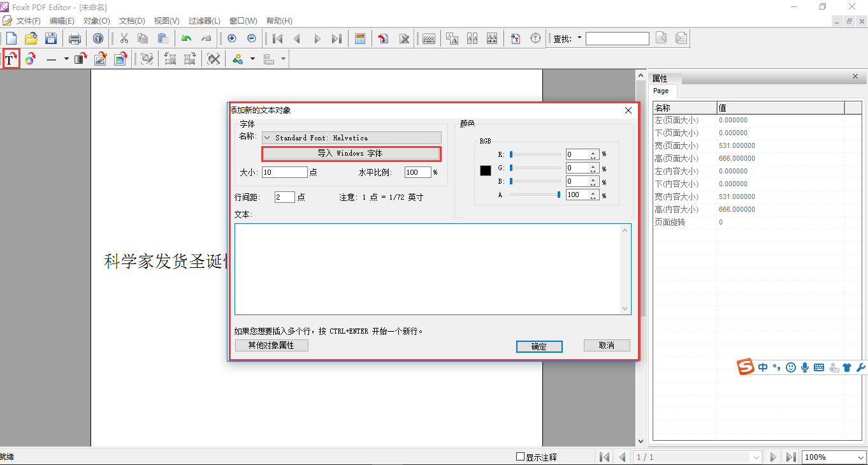The image size is (868, 465).
Task: Open the 视图(V) menu
Action: (x=166, y=21)
